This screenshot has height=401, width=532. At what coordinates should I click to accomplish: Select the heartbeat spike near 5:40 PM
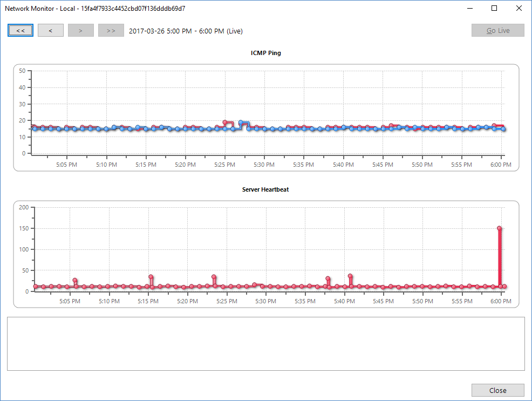click(350, 276)
